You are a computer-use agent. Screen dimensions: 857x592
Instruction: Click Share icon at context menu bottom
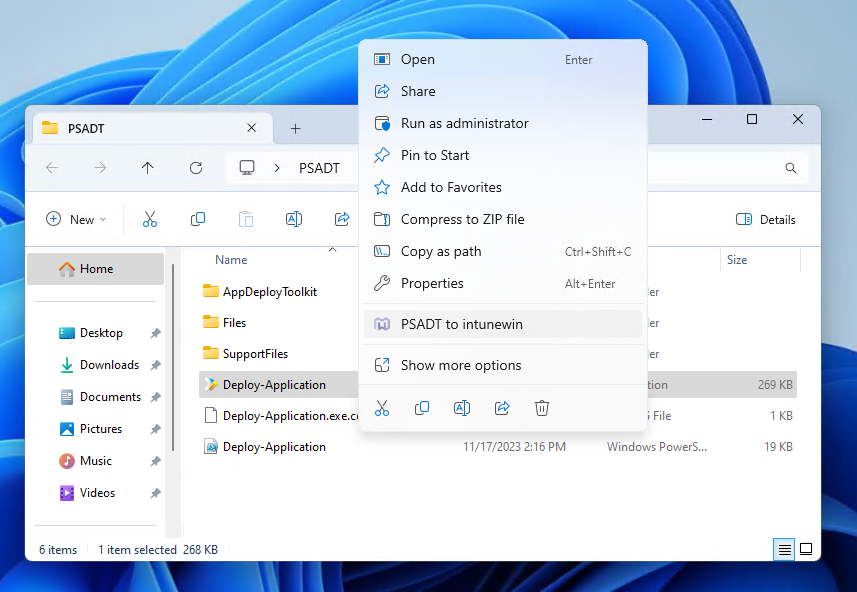tap(502, 408)
